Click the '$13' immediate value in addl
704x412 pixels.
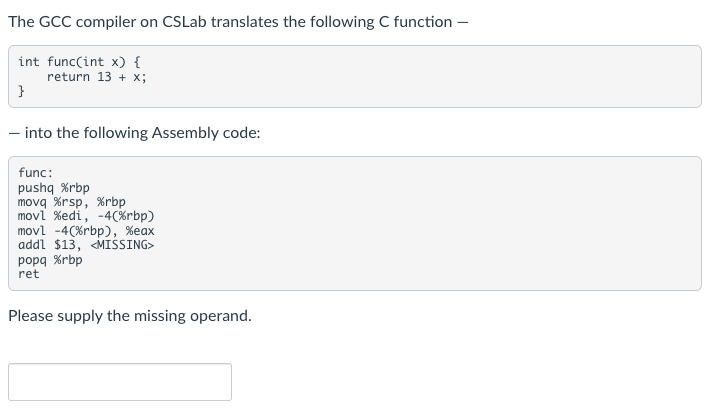(67, 245)
